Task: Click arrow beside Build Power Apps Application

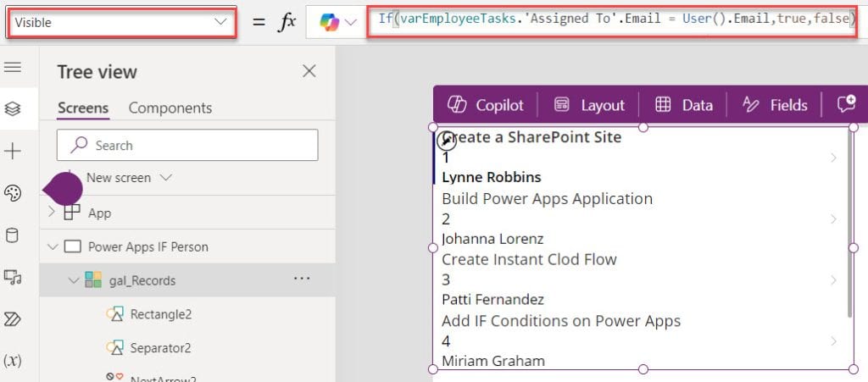Action: 833,219
